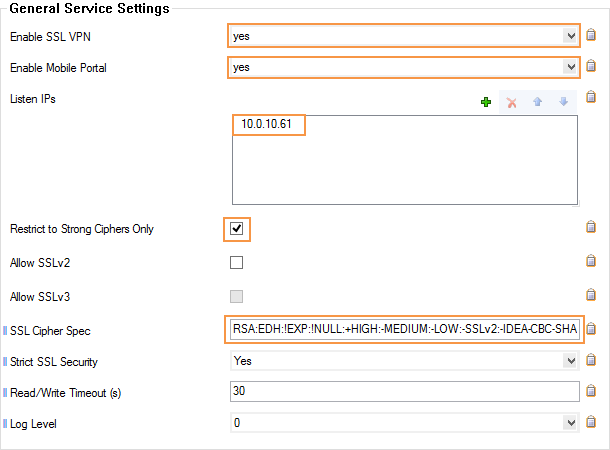Click the Read/Write Timeout input field
The width and height of the screenshot is (610, 450).
click(x=405, y=391)
